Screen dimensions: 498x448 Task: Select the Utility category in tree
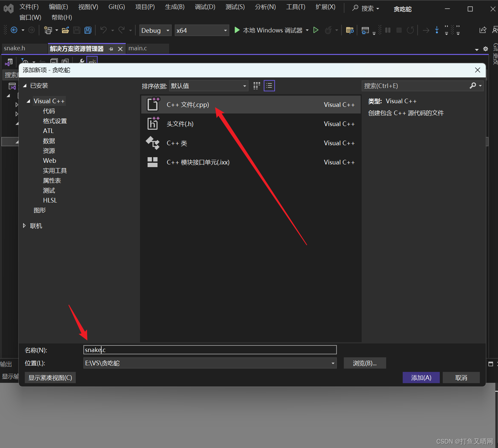[x=55, y=171]
